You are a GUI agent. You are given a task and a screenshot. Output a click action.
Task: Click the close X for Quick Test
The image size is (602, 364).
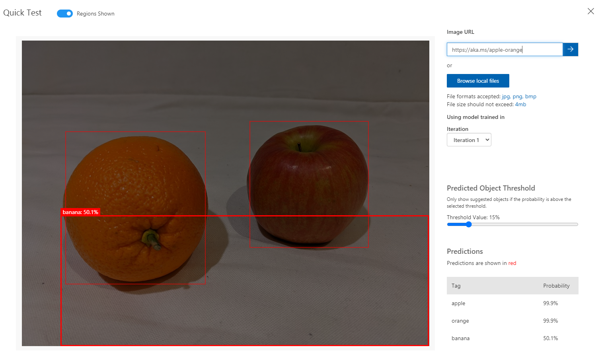click(x=590, y=11)
